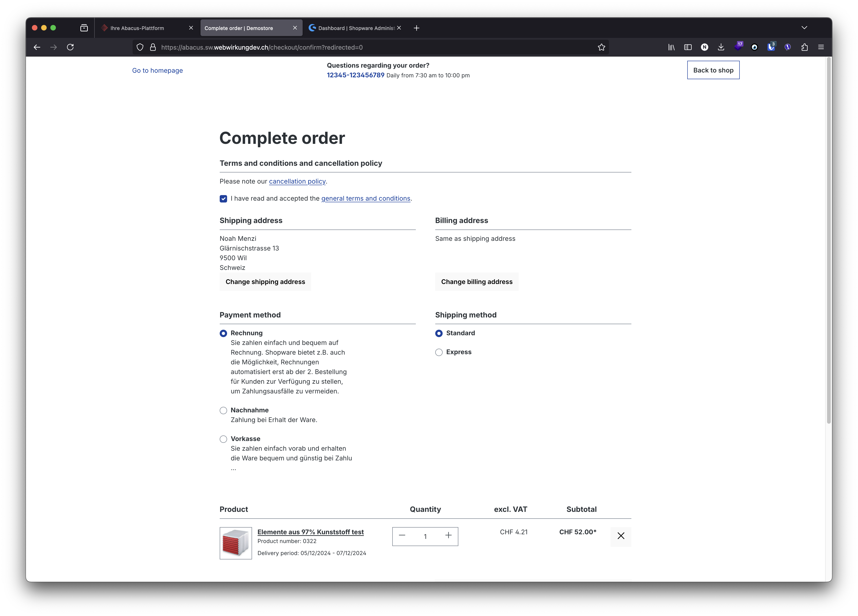
Task: Open the Firefox hamburger menu
Action: click(x=821, y=47)
